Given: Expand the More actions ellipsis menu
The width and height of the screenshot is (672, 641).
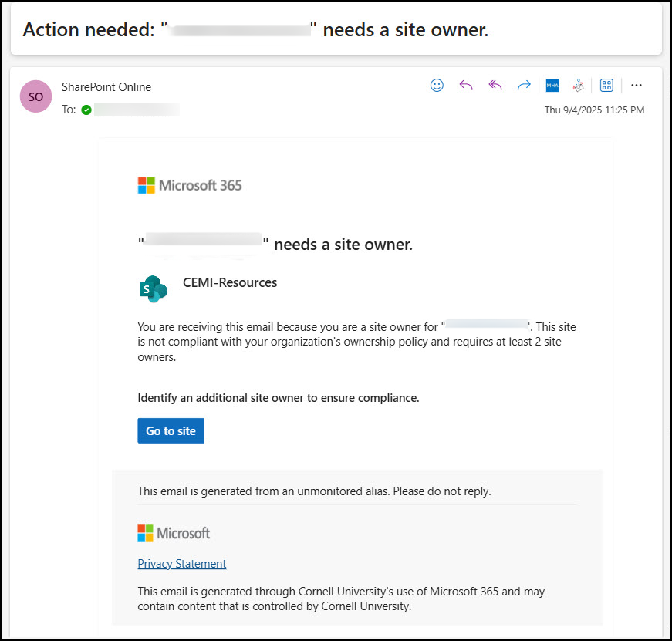Looking at the screenshot, I should (637, 86).
